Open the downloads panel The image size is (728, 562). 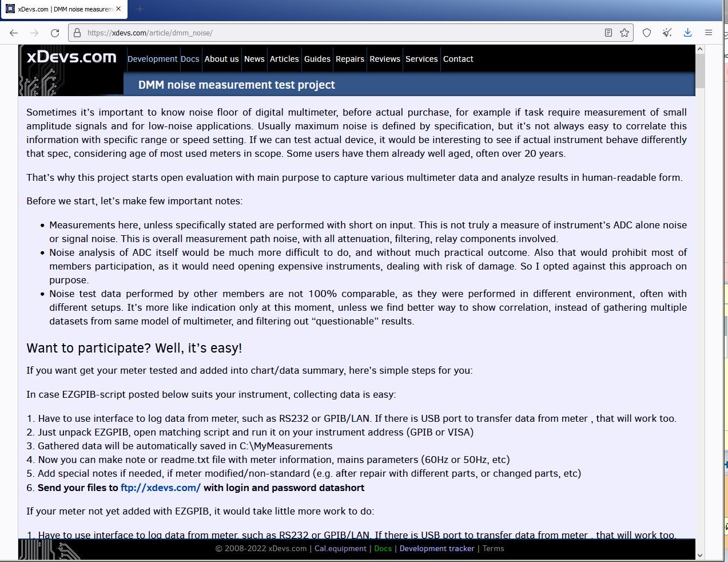click(x=688, y=33)
